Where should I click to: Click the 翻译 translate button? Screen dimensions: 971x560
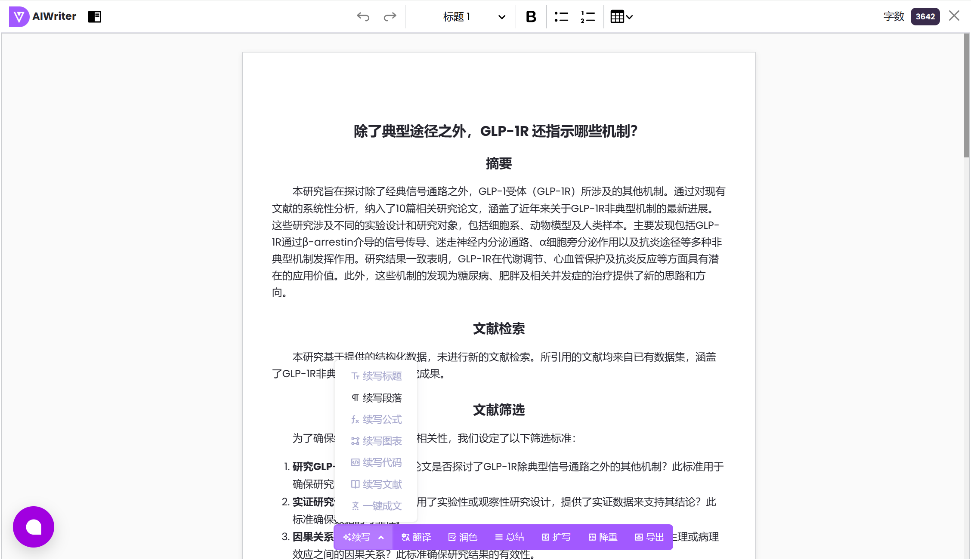click(x=416, y=537)
